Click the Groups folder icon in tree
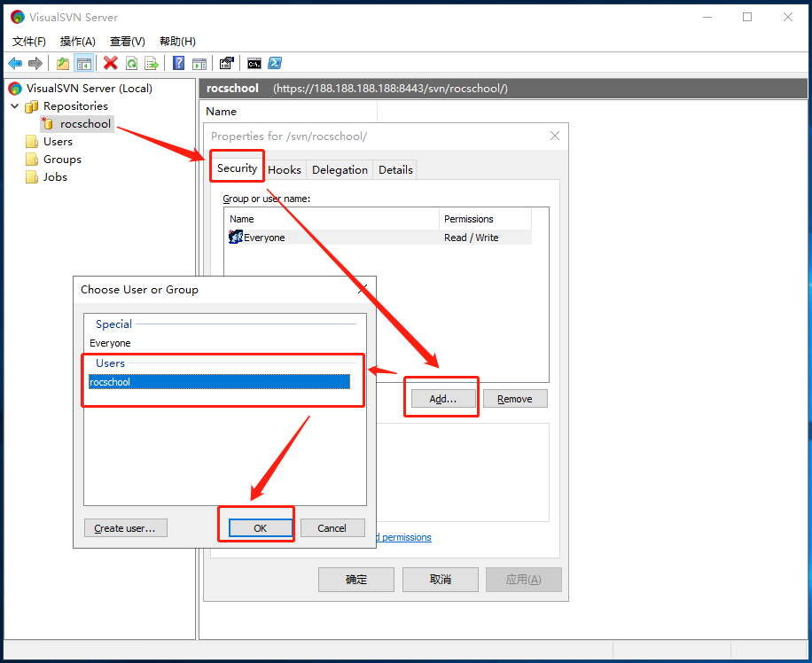Viewport: 812px width, 663px height. point(32,159)
